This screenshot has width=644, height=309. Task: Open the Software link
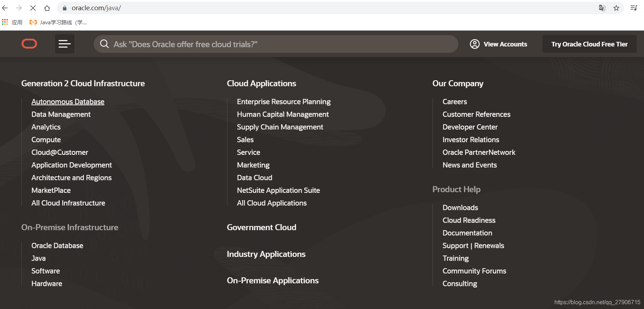(x=45, y=271)
